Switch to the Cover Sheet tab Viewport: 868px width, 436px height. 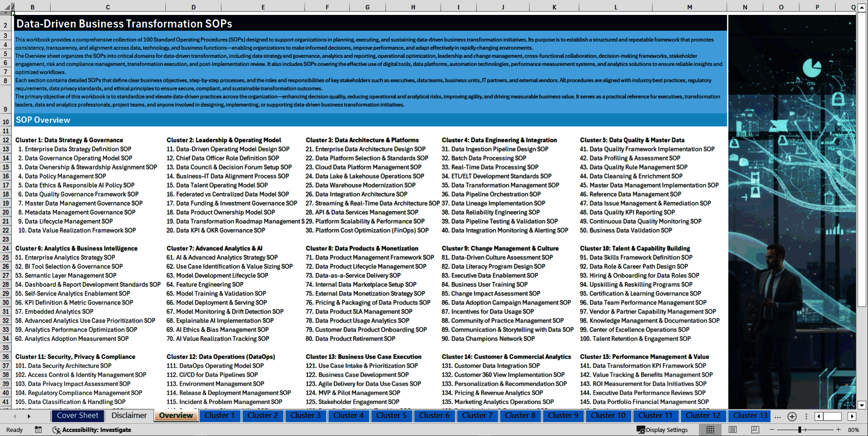coord(78,415)
